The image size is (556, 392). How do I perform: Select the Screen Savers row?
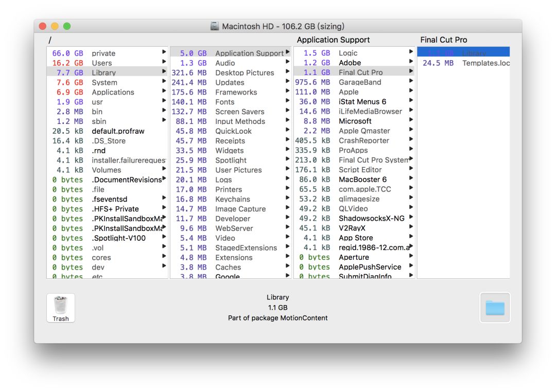pos(231,112)
